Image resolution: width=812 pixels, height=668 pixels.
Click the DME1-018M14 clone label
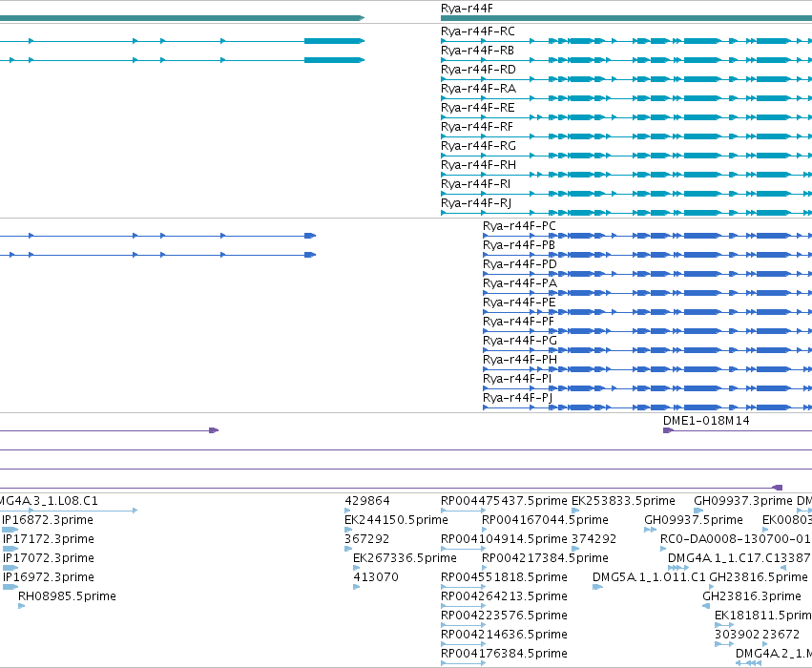coord(706,421)
